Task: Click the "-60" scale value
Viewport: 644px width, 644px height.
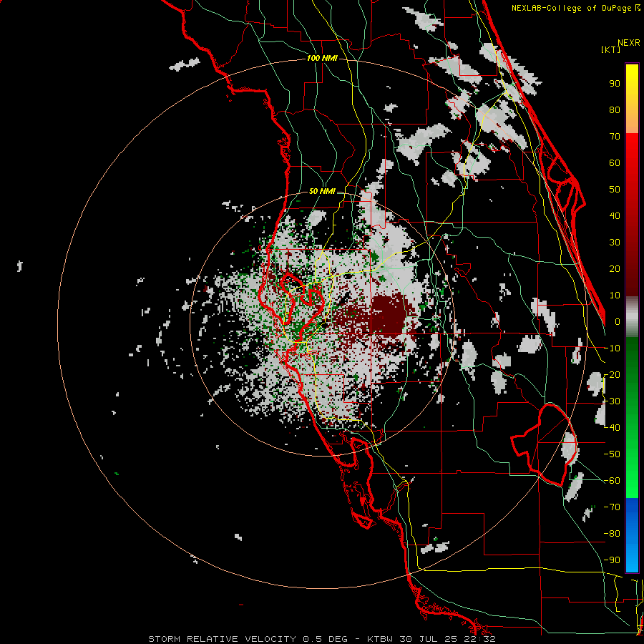Action: [x=612, y=481]
